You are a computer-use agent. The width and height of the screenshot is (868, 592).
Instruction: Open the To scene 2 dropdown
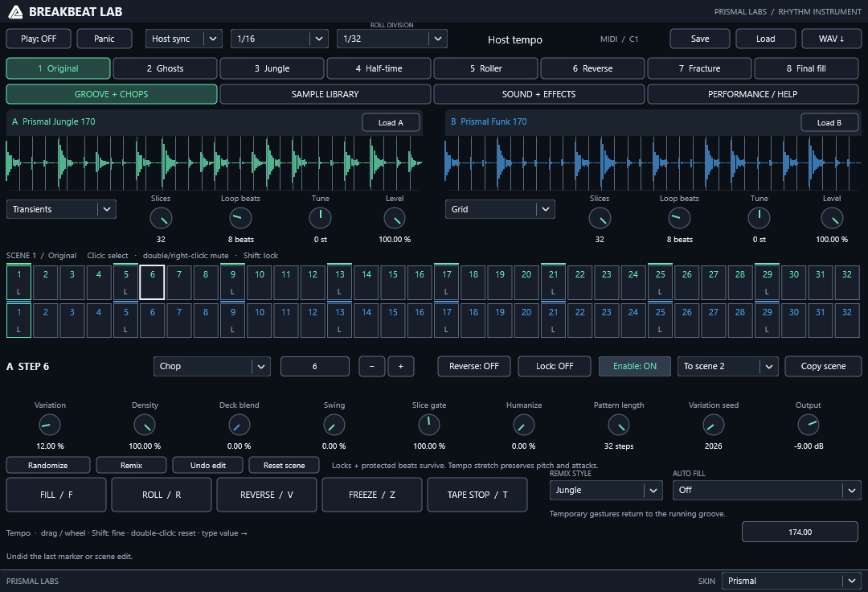tap(728, 366)
